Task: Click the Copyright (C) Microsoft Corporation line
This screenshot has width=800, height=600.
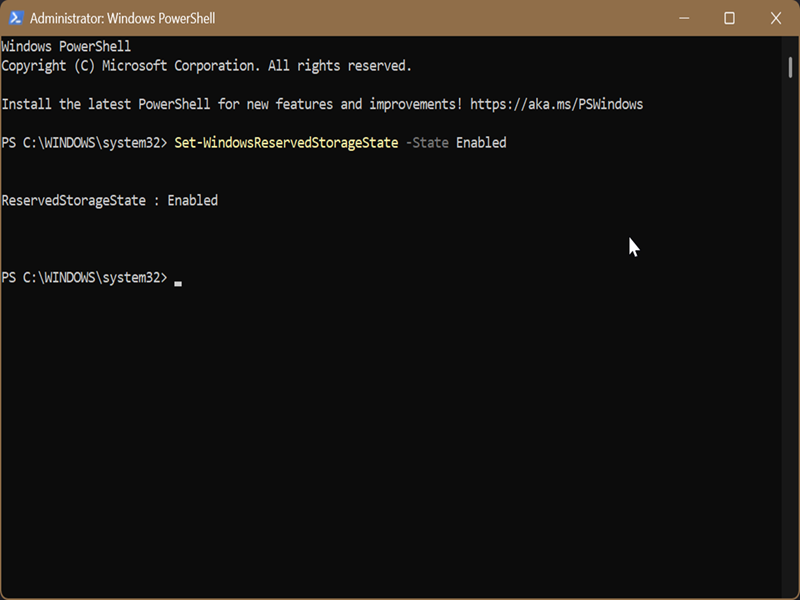Action: [x=206, y=66]
